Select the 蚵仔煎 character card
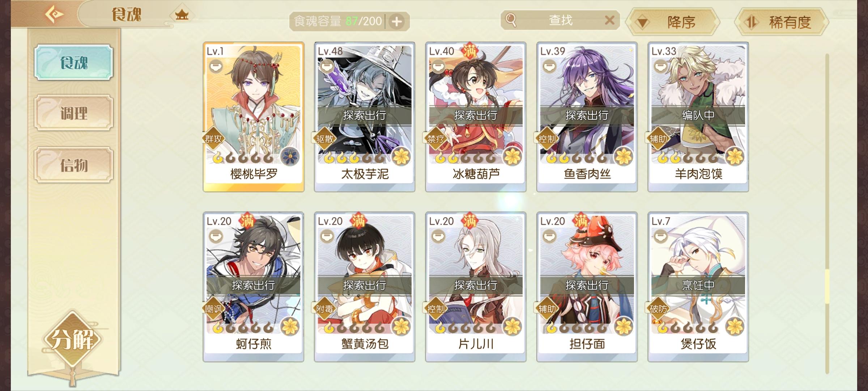The width and height of the screenshot is (868, 391). pos(253,287)
